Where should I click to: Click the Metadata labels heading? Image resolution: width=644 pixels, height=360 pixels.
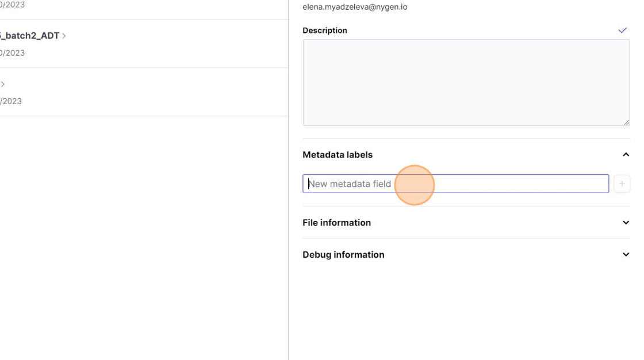[338, 155]
